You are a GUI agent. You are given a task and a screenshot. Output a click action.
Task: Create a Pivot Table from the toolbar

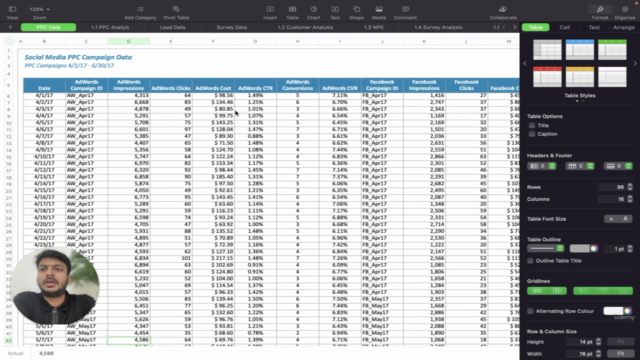[176, 9]
